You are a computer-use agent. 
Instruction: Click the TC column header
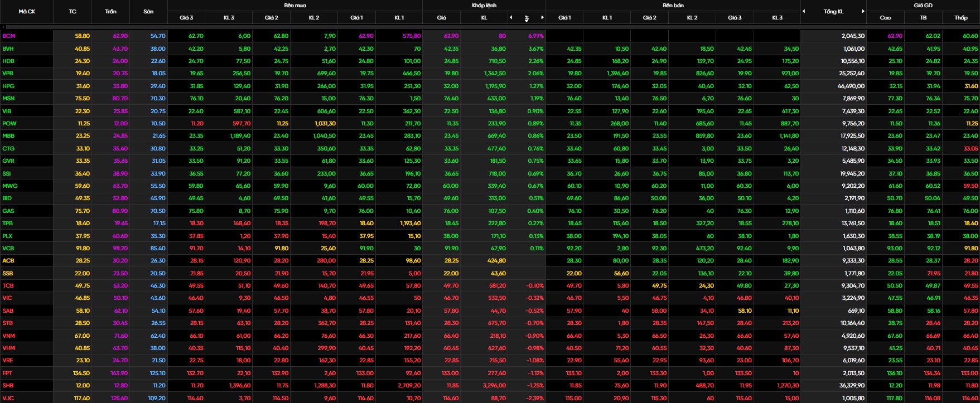[73, 11]
